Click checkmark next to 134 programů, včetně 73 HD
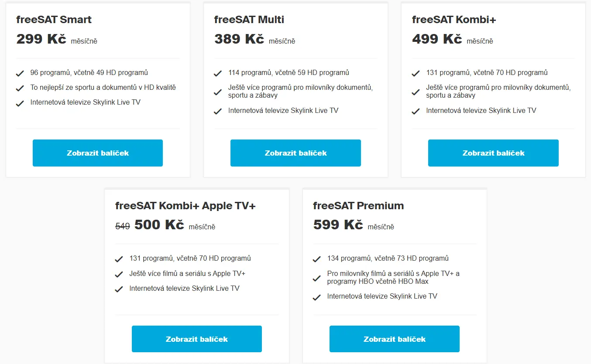This screenshot has width=591, height=364. click(317, 259)
